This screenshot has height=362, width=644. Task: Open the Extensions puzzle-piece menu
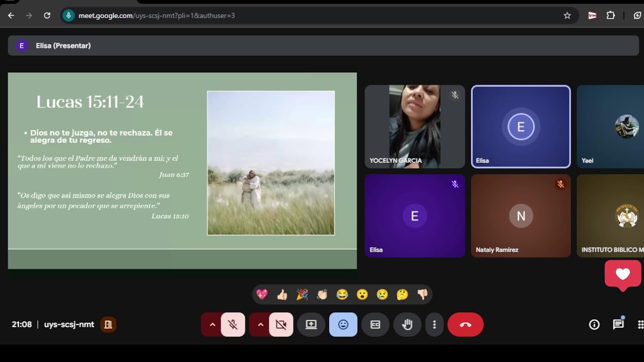pyautogui.click(x=611, y=16)
